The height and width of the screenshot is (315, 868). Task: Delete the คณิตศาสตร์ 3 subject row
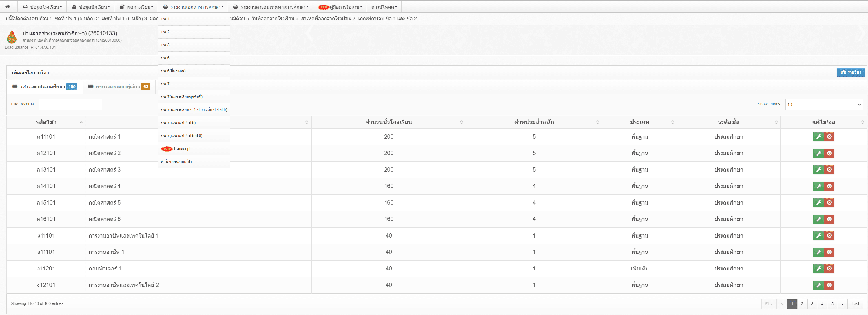[x=829, y=170]
